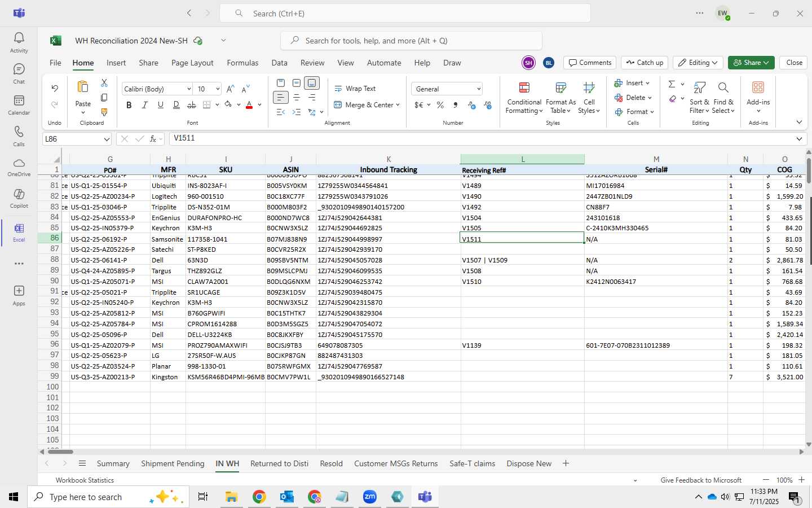Click the Clear eraser icon
The height and width of the screenshot is (508, 812).
tap(673, 99)
